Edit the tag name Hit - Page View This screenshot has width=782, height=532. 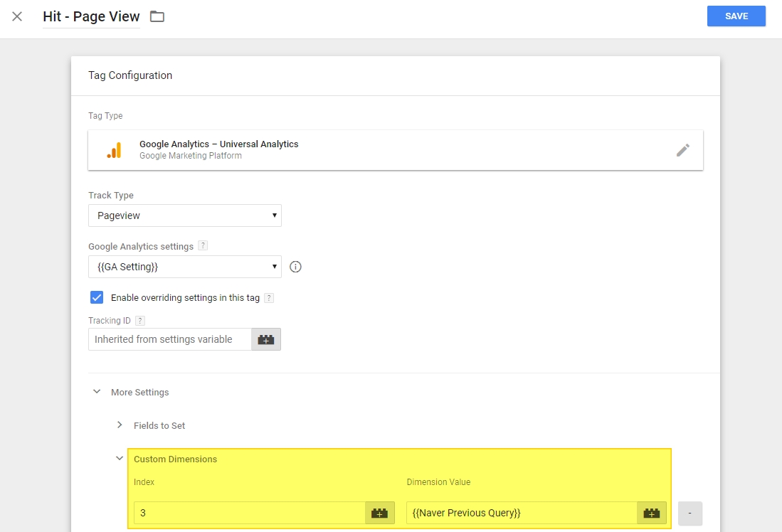91,16
